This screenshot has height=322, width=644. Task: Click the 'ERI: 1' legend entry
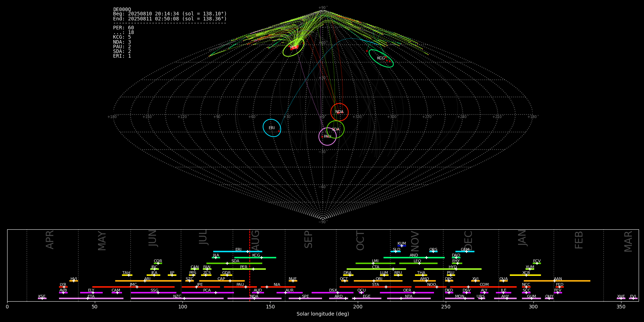click(x=122, y=56)
